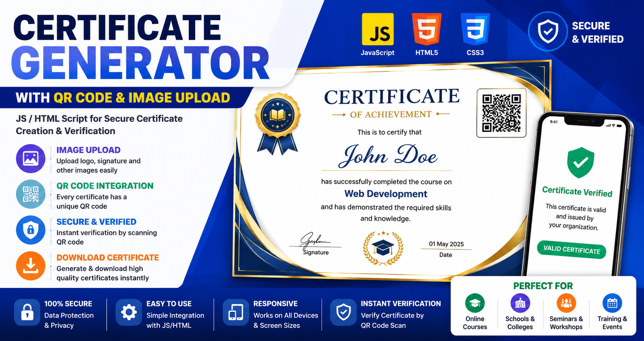Click the CSS3 shield logo
The image size is (644, 341).
pos(475,29)
